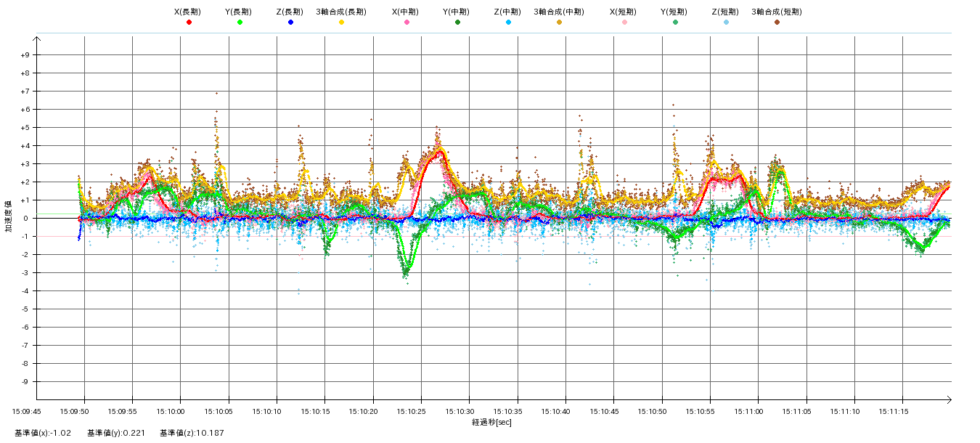The width and height of the screenshot is (980, 443).
Task: Click the +9 y-axis tick label
Action: click(25, 55)
